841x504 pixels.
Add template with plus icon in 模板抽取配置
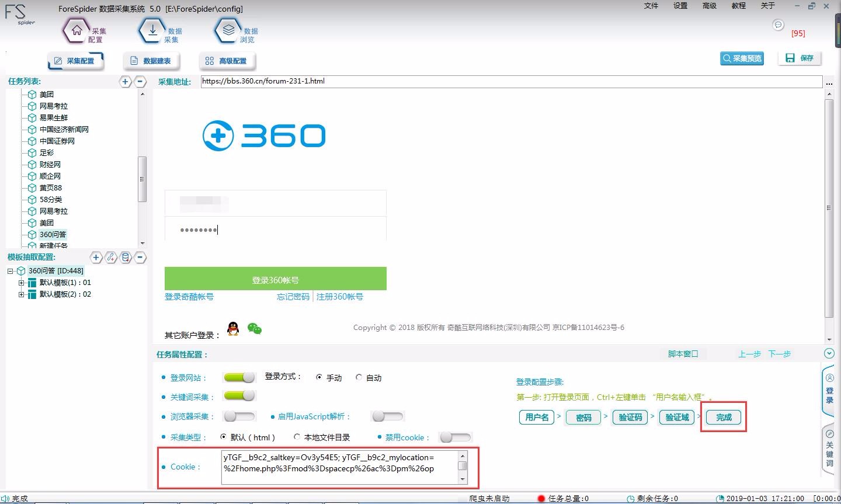coord(96,257)
